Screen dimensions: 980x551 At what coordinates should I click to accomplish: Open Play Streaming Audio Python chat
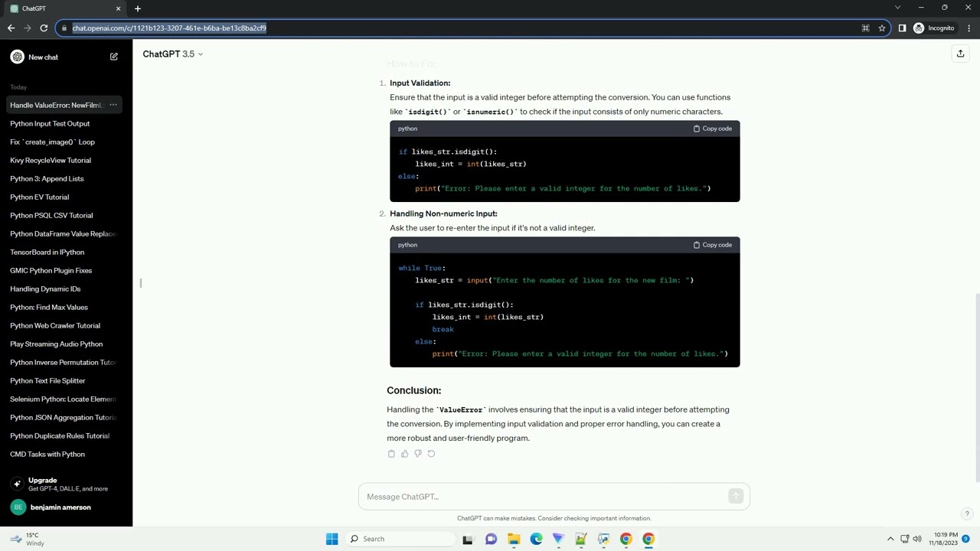pyautogui.click(x=65, y=344)
